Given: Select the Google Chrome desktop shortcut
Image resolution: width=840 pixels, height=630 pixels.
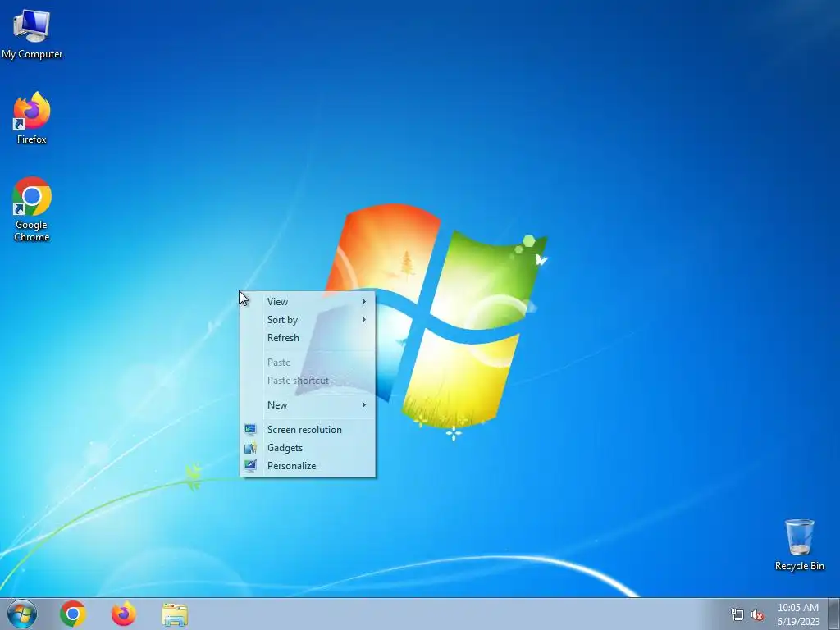Looking at the screenshot, I should pos(32,209).
